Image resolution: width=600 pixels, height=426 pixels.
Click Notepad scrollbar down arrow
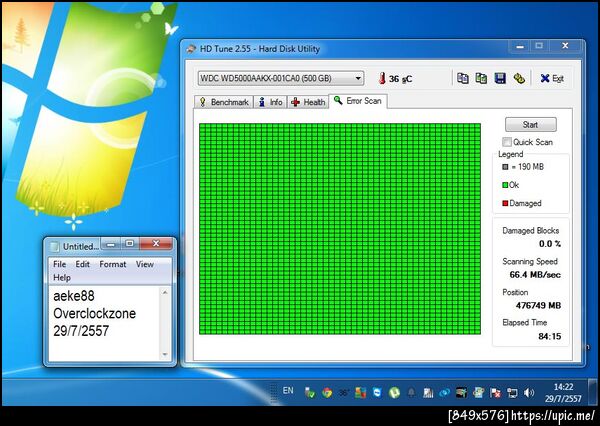coord(165,354)
